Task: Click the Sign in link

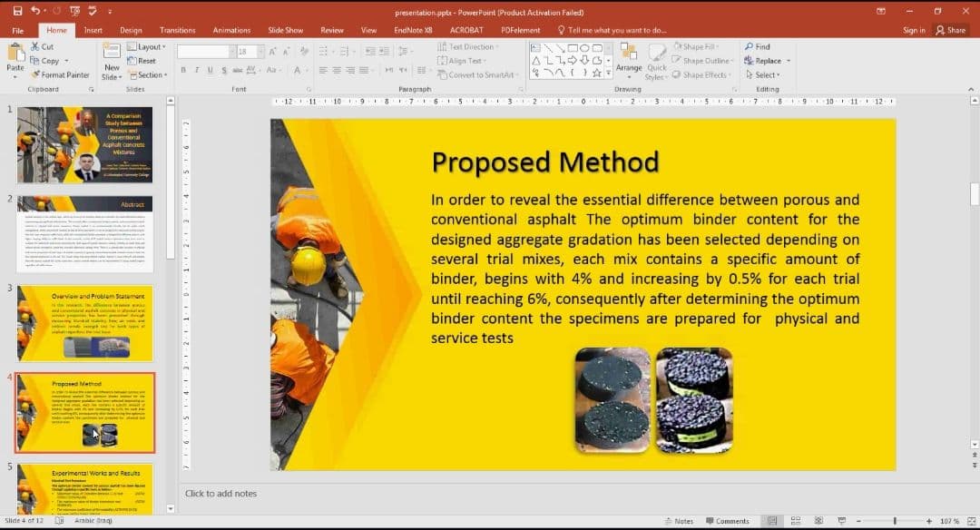Action: [914, 30]
